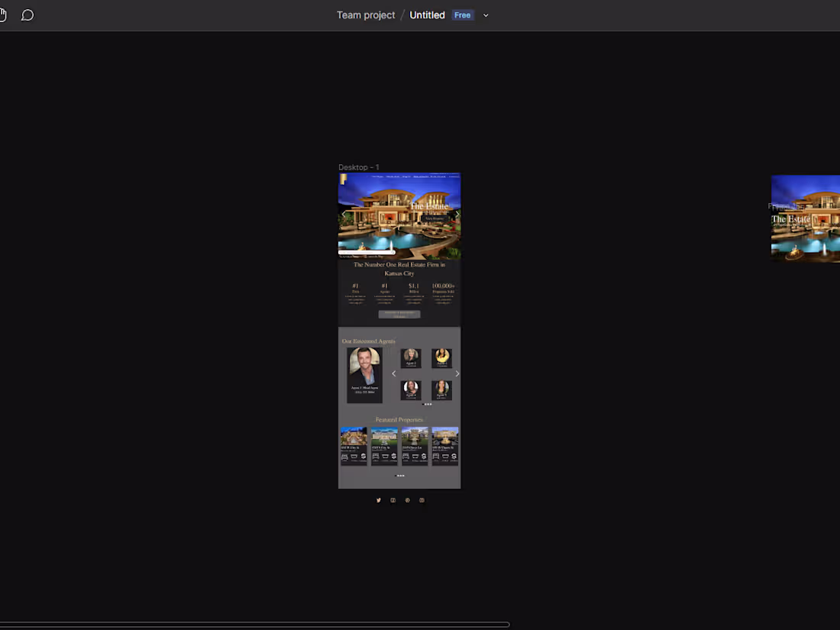Open the Untitled file name dropdown
The image size is (840, 630).
point(486,15)
